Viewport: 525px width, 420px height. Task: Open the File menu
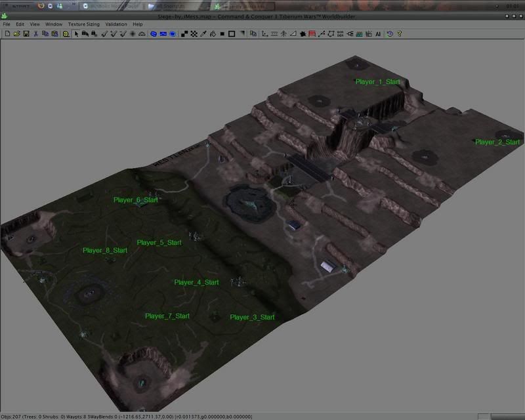click(x=7, y=24)
